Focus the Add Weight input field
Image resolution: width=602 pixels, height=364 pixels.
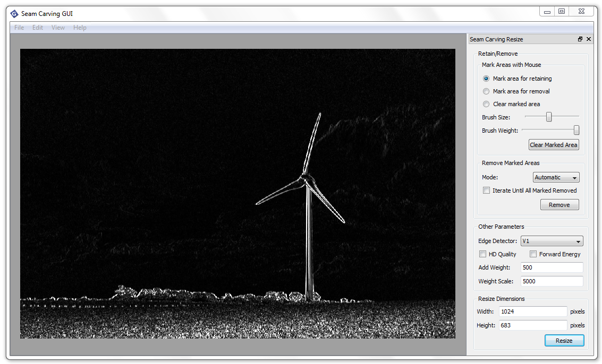[x=552, y=267]
